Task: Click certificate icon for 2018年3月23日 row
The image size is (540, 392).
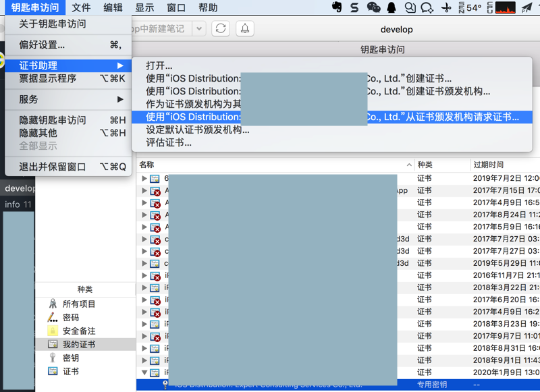Action: pyautogui.click(x=155, y=325)
